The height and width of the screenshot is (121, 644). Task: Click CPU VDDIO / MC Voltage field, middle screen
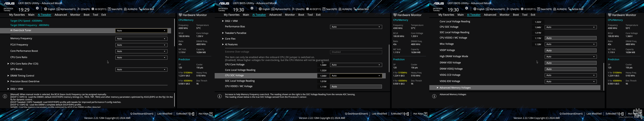[x=356, y=87]
